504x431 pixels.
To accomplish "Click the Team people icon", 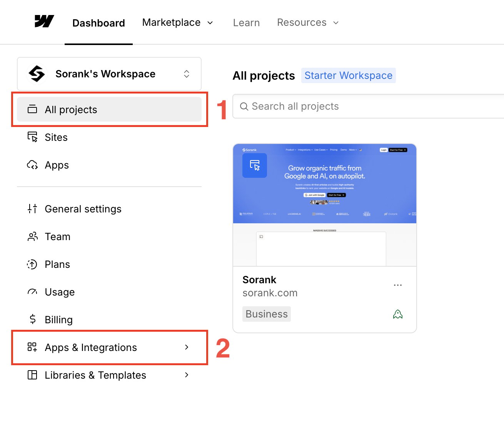I will pyautogui.click(x=32, y=236).
